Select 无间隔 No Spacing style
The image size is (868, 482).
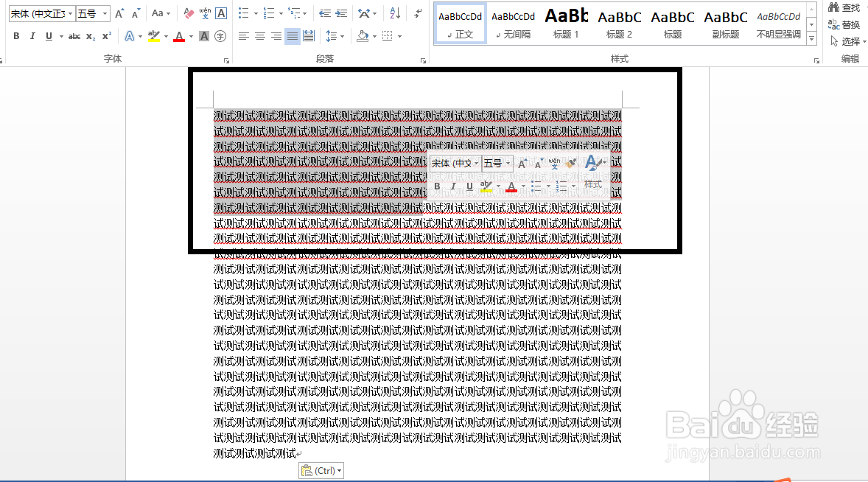(513, 24)
